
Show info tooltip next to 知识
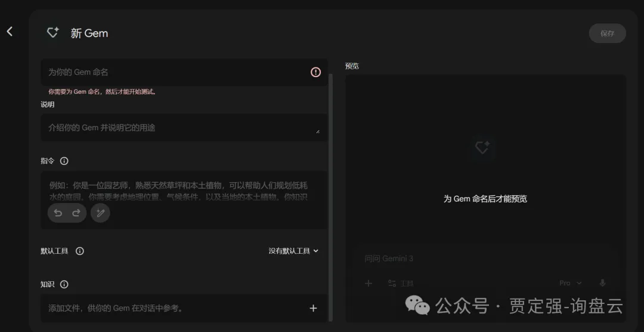pyautogui.click(x=64, y=285)
